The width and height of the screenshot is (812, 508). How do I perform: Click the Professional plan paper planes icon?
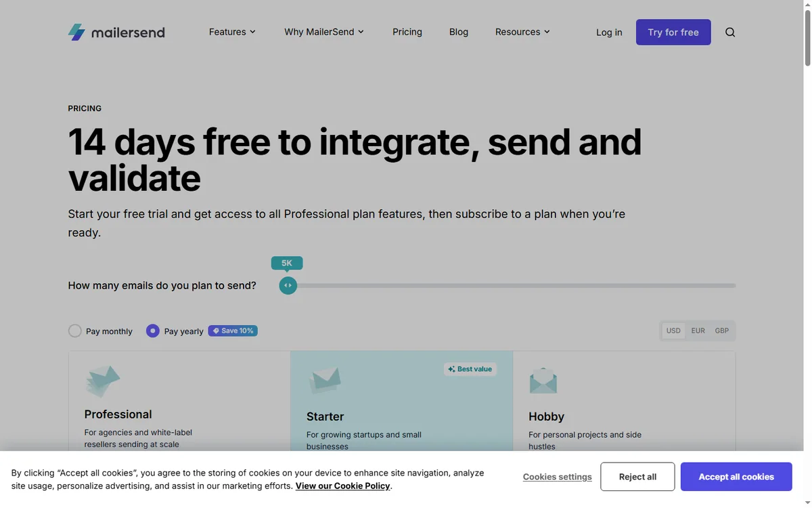click(x=103, y=381)
